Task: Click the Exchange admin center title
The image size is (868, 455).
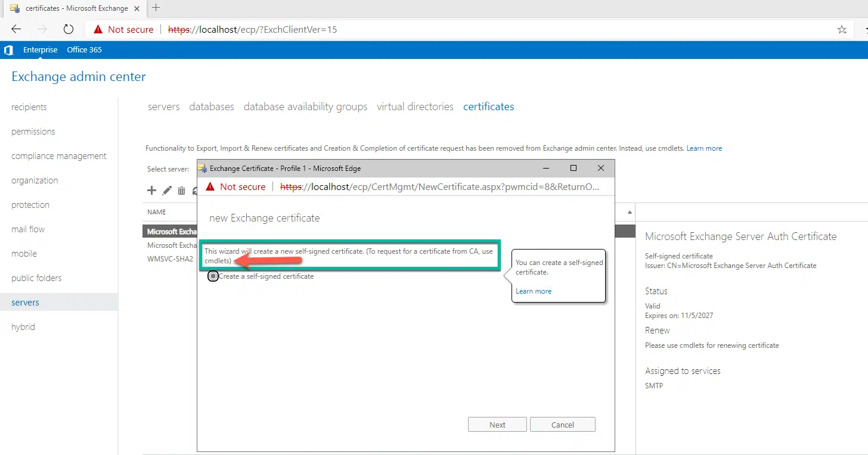Action: (x=79, y=77)
